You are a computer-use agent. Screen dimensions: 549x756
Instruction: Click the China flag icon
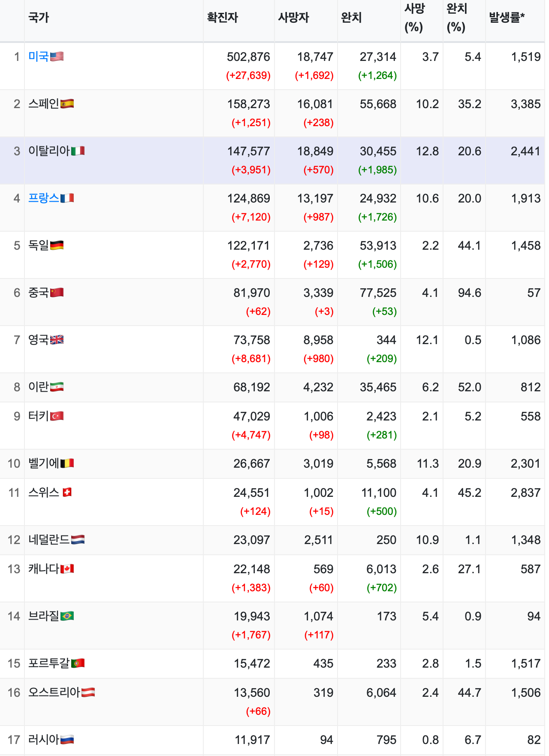tap(57, 293)
